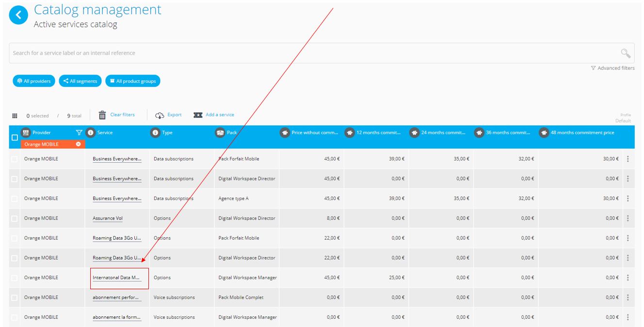Click the Pack column header icon
The height and width of the screenshot is (327, 644).
tap(220, 132)
